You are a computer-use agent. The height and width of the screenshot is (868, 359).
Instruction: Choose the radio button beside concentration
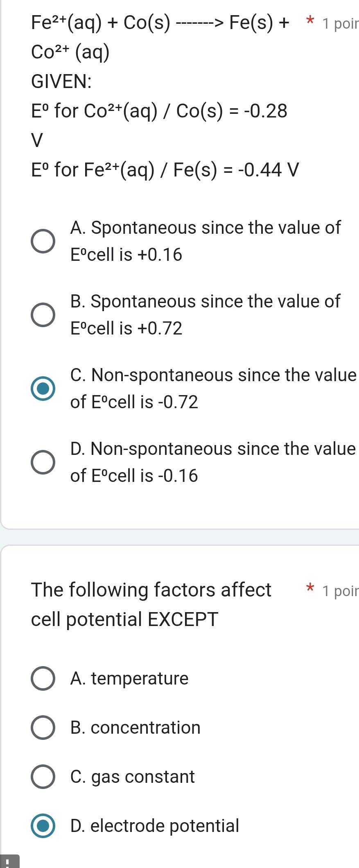pyautogui.click(x=43, y=728)
